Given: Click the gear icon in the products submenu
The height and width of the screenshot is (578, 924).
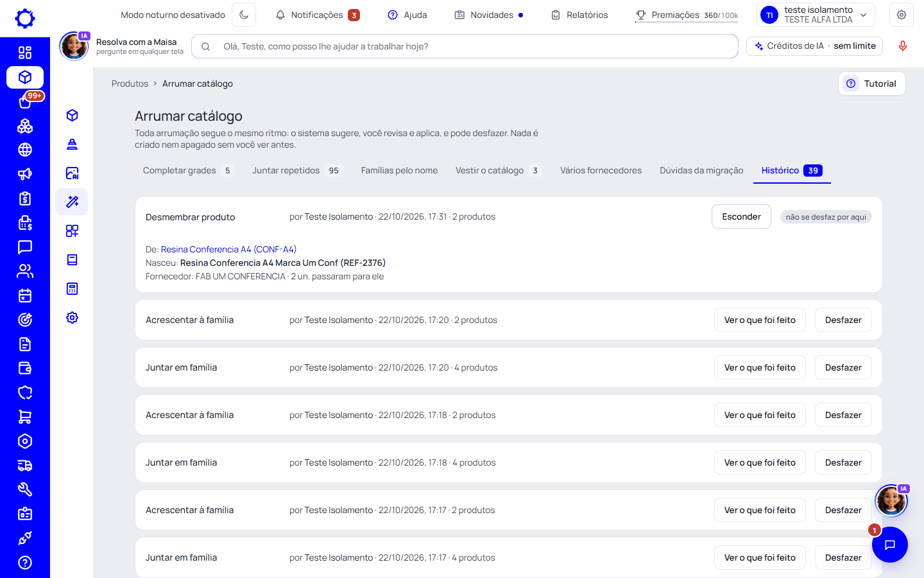Looking at the screenshot, I should pos(72,317).
